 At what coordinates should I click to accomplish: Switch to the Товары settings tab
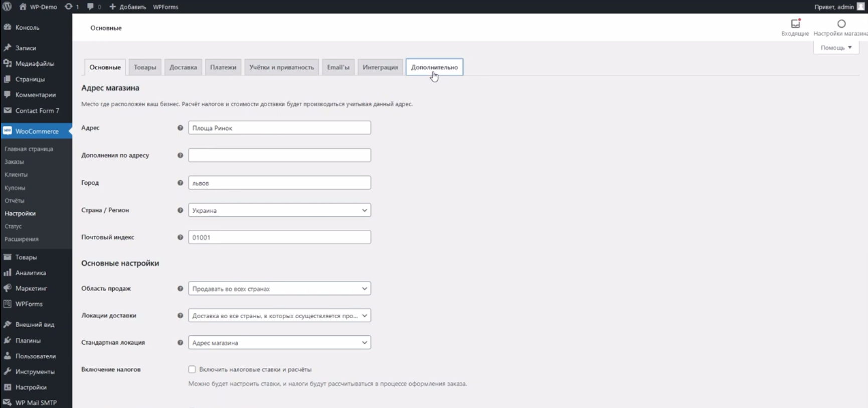point(145,67)
